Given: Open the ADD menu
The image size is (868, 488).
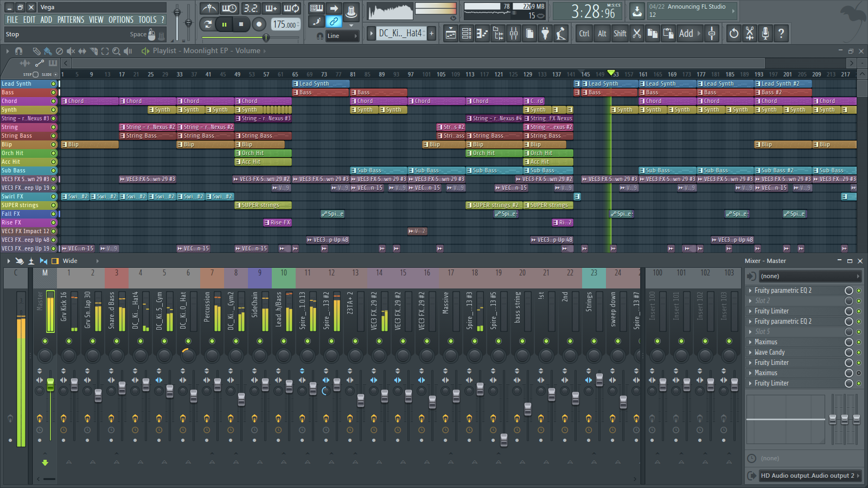Looking at the screenshot, I should coord(46,20).
